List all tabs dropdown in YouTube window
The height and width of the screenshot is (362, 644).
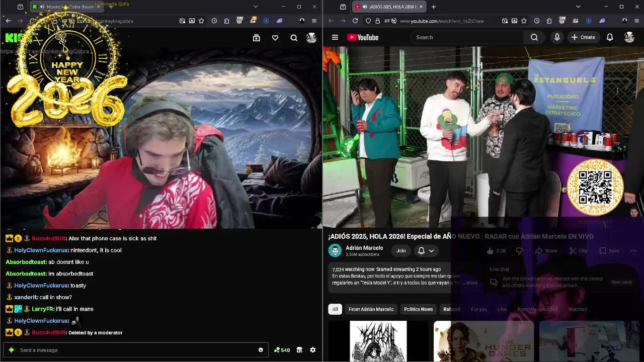click(x=578, y=7)
